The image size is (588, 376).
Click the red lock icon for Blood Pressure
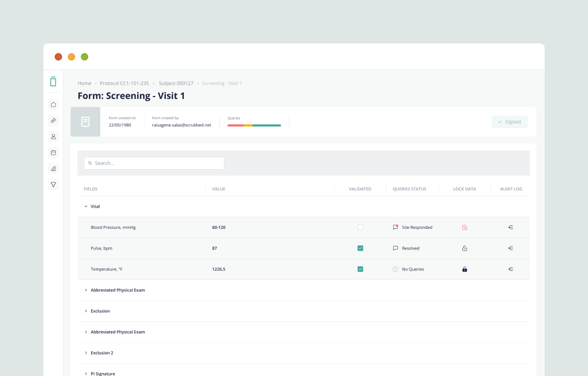click(x=465, y=227)
